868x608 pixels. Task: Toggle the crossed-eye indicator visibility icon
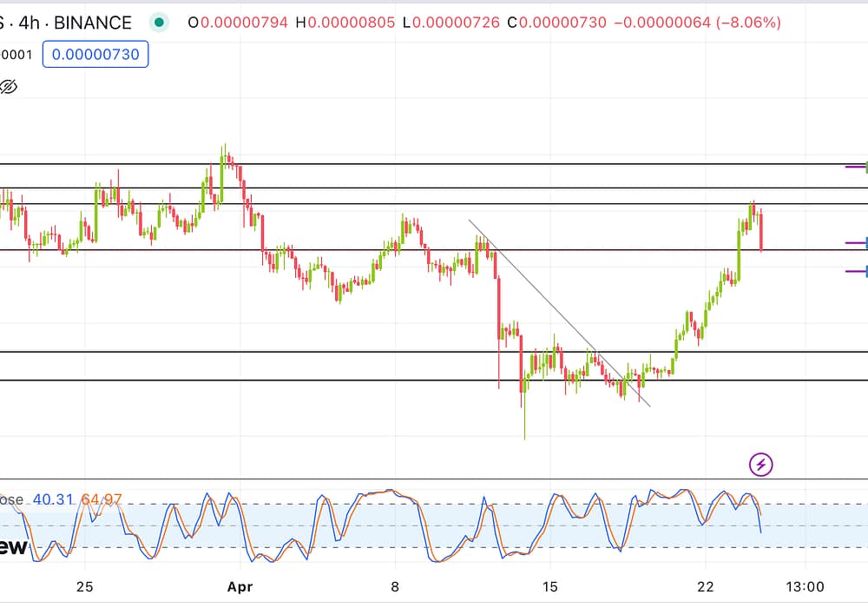point(9,86)
